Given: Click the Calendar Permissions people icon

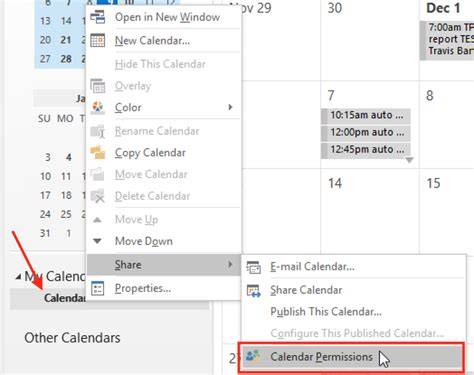Looking at the screenshot, I should click(x=253, y=356).
